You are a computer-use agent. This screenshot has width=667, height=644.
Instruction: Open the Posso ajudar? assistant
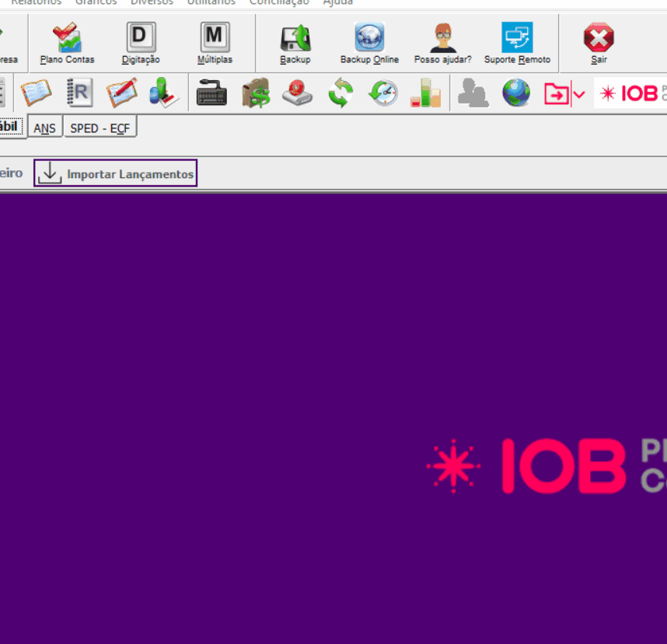coord(442,43)
